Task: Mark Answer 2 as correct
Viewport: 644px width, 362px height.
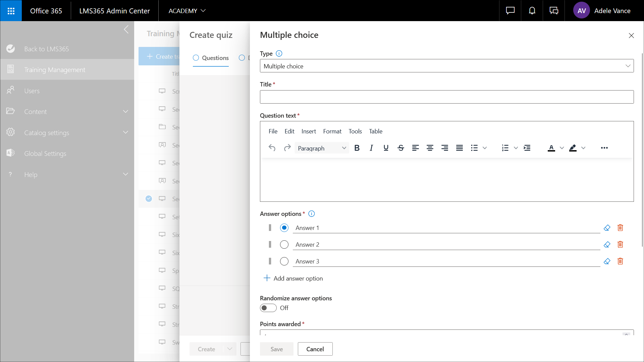Action: coord(284,244)
